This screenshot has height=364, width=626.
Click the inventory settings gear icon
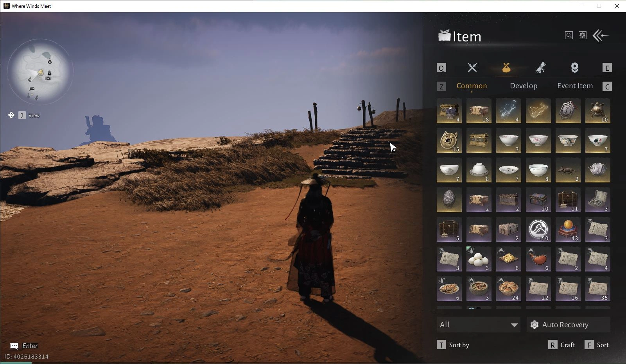coord(582,36)
